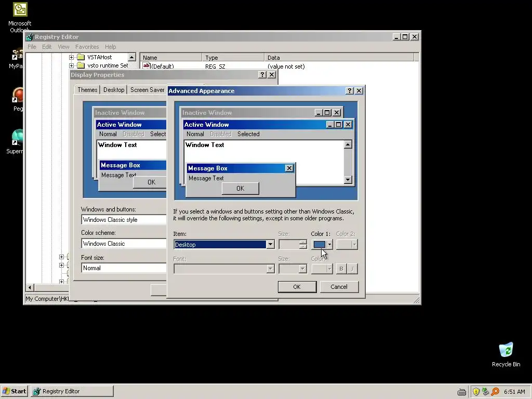The image size is (532, 399).
Task: Click Normal menu item in Advanced preview
Action: tap(195, 134)
